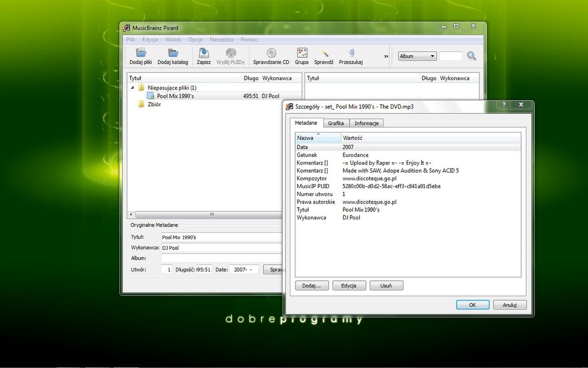Viewport: 588px width, 368px height.
Task: Sort right pane by Tytuł column
Action: point(363,78)
